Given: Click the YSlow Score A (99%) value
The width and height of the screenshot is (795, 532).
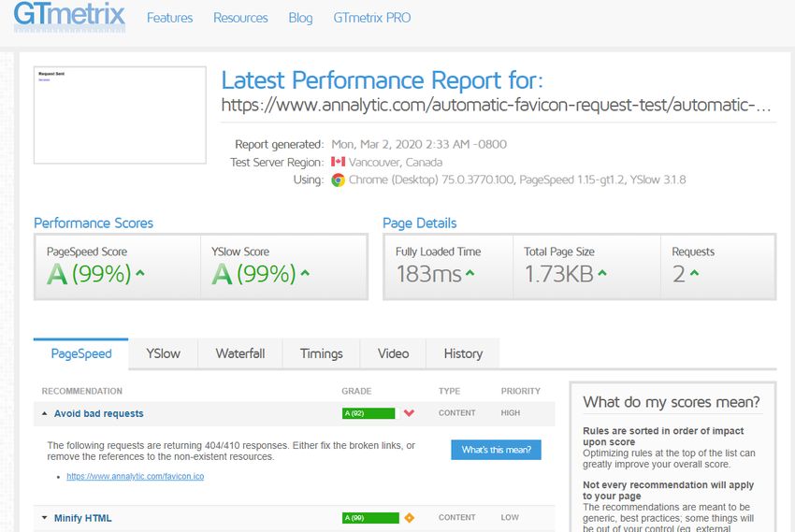Looking at the screenshot, I should coord(254,274).
